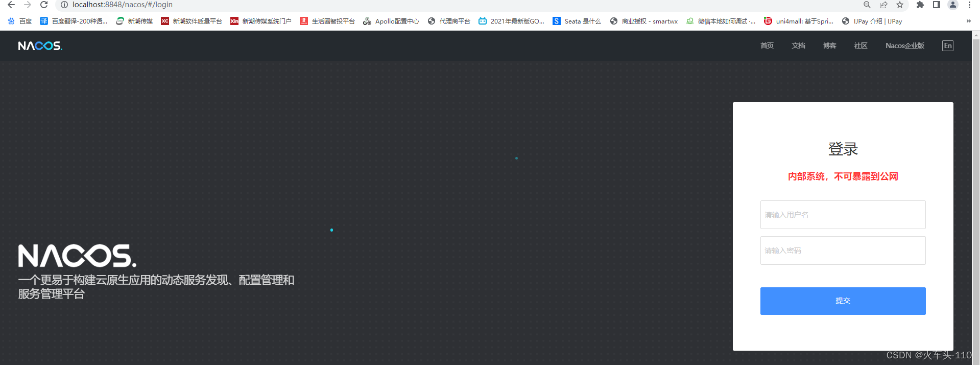This screenshot has width=980, height=365.
Task: Open the Seata 是什么 bookmark
Action: 577,21
